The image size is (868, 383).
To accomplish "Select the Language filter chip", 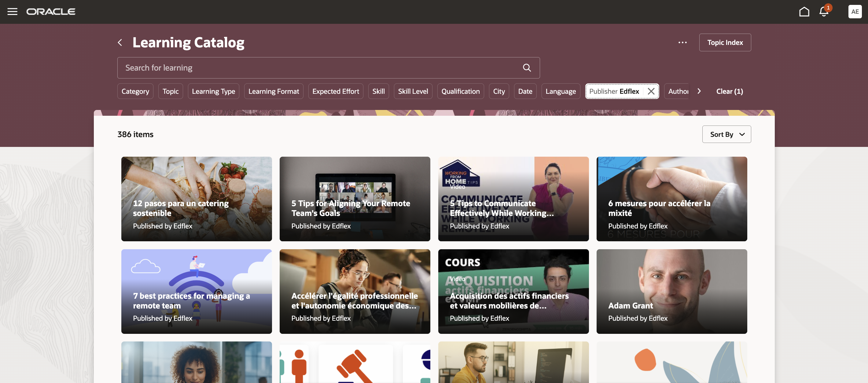I will click(560, 91).
